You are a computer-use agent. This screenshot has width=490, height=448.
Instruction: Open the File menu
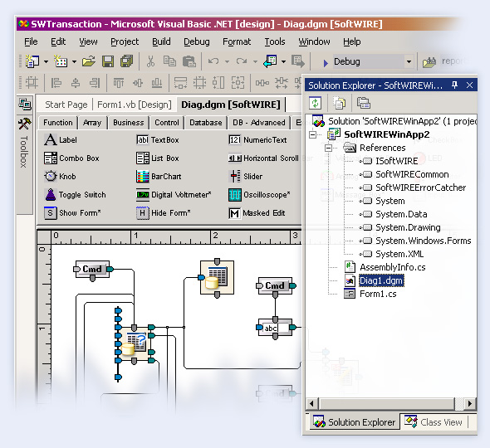(x=31, y=41)
